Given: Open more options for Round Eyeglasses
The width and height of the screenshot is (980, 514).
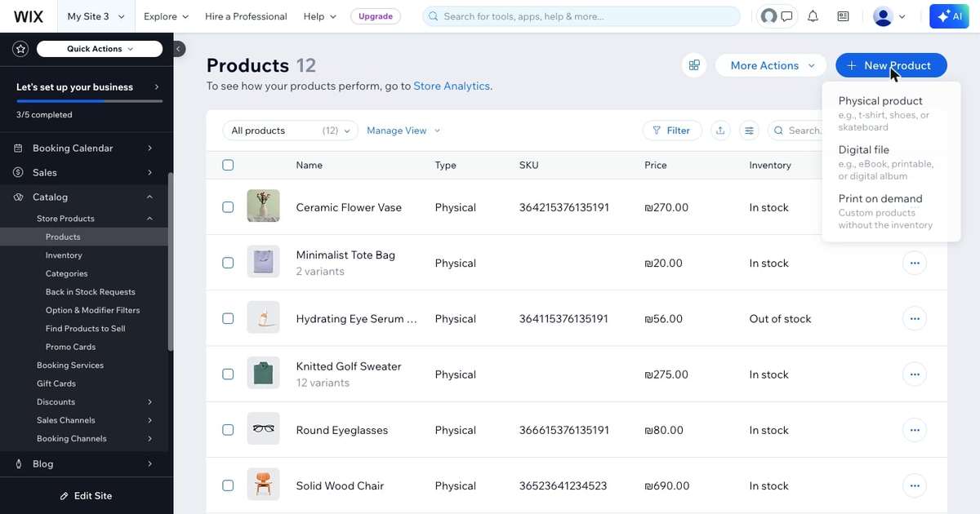Looking at the screenshot, I should point(915,430).
